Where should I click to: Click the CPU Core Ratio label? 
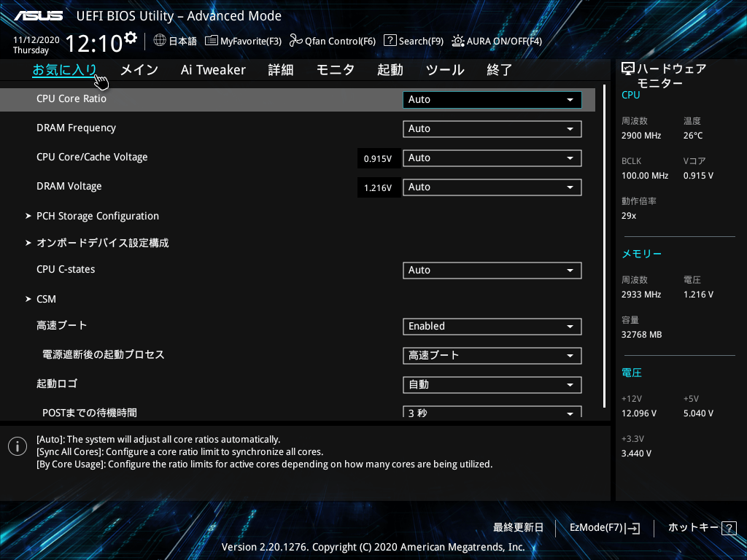(71, 98)
